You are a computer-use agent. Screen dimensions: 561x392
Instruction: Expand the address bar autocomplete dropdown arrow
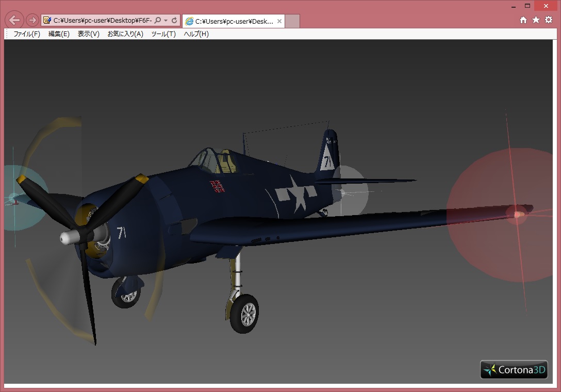click(166, 21)
